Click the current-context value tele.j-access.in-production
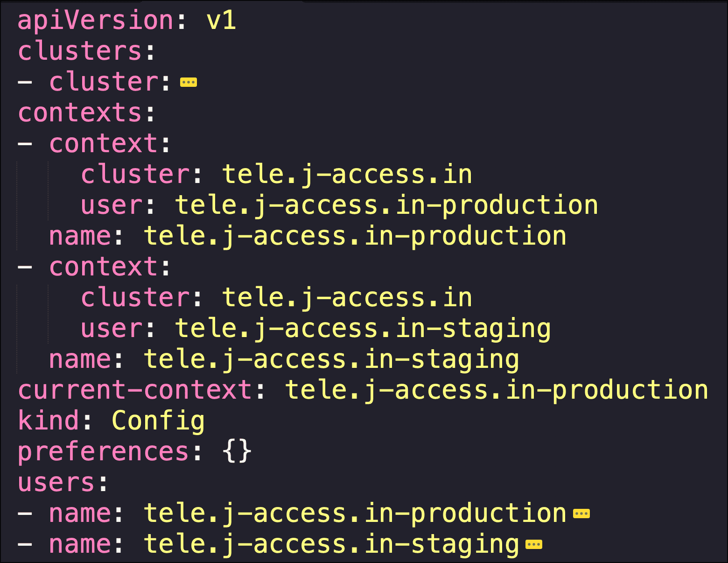Screen dimensions: 728x563 pos(496,390)
